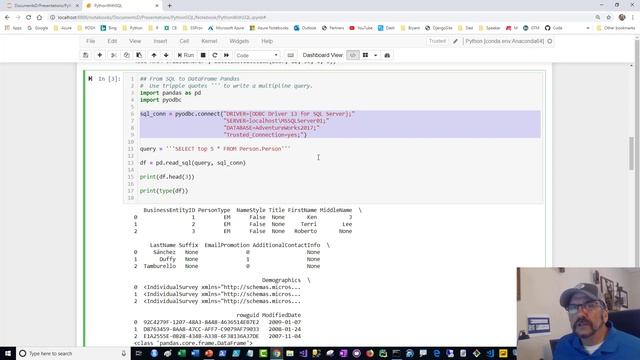This screenshot has width=640, height=360.
Task: Click the Type here to search box
Action: click(73, 353)
